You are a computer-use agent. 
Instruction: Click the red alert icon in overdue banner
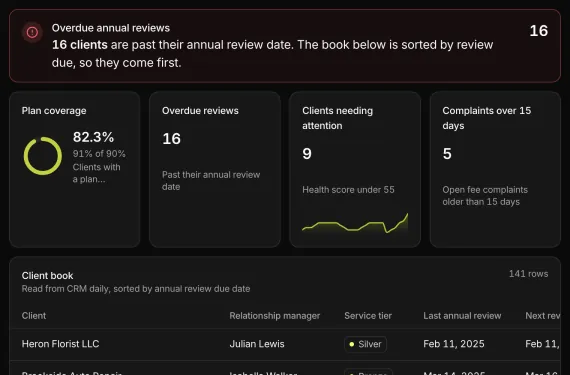pos(32,32)
